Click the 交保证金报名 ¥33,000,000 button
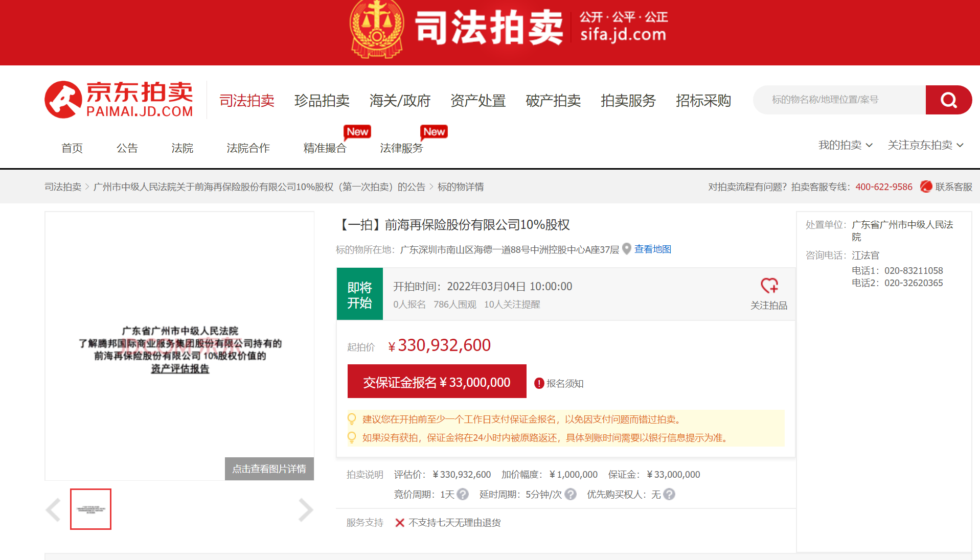 437,381
